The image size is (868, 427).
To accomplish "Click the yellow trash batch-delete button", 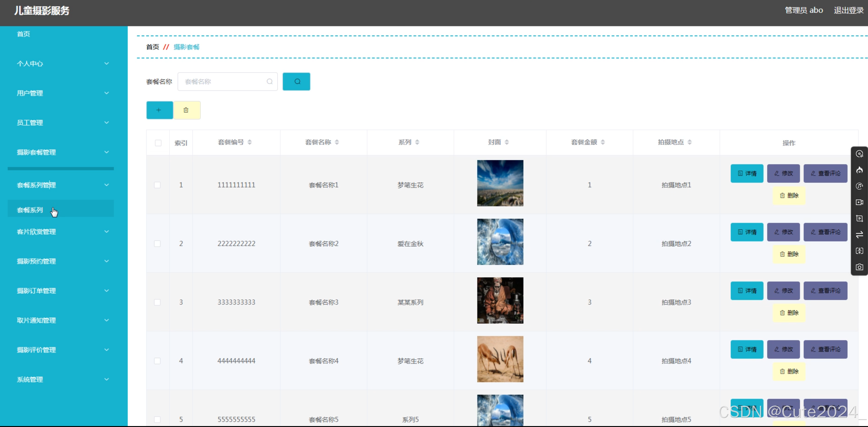I will [x=187, y=110].
